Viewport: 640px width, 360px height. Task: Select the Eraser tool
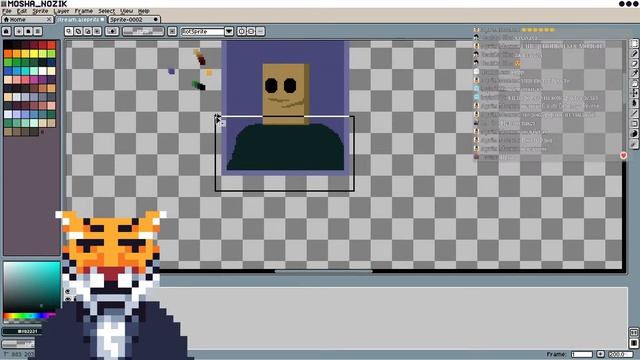tap(634, 63)
